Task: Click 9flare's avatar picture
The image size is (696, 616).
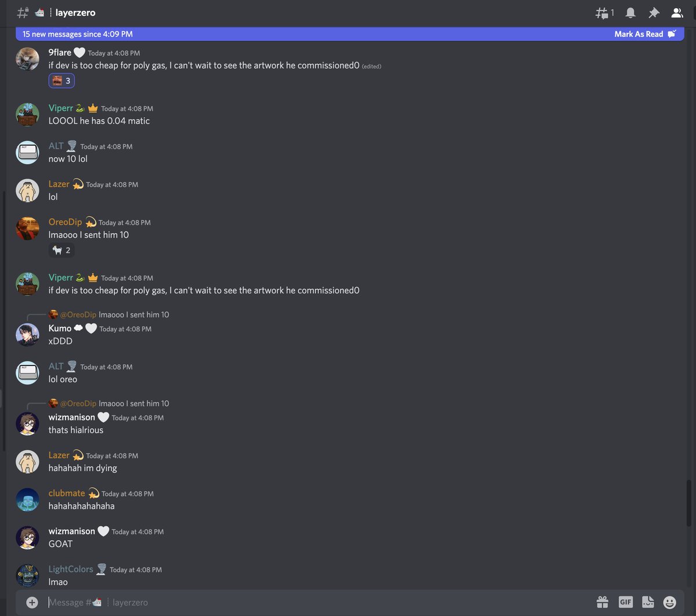Action: click(x=27, y=59)
